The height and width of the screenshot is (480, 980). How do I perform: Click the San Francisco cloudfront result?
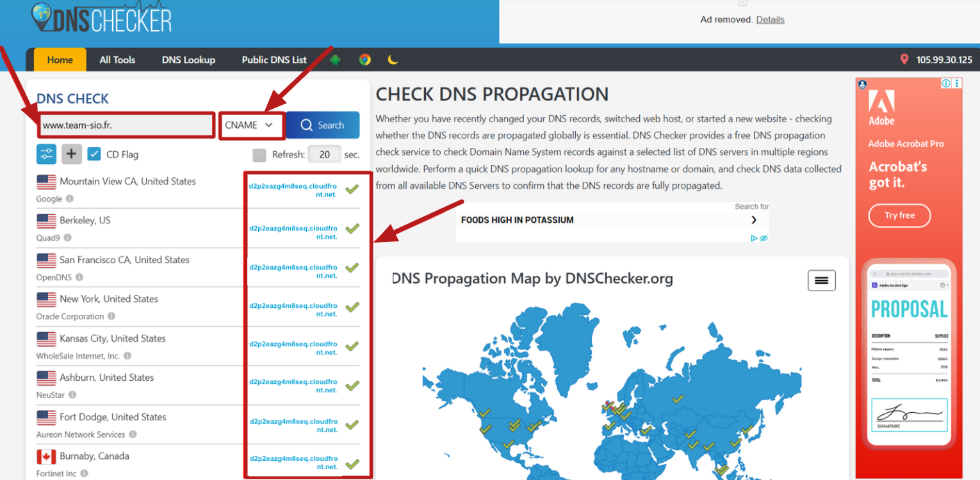pyautogui.click(x=293, y=271)
